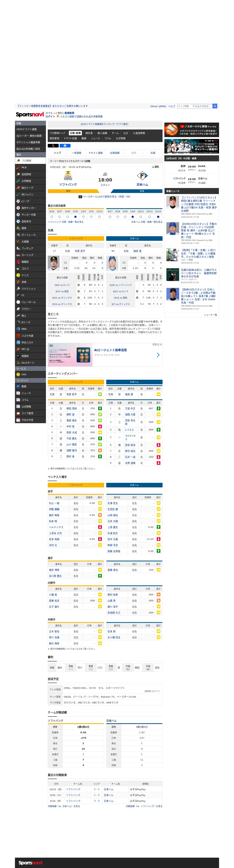Open Jリーグ in the sidebar
234x868 pixels.
click(30, 201)
